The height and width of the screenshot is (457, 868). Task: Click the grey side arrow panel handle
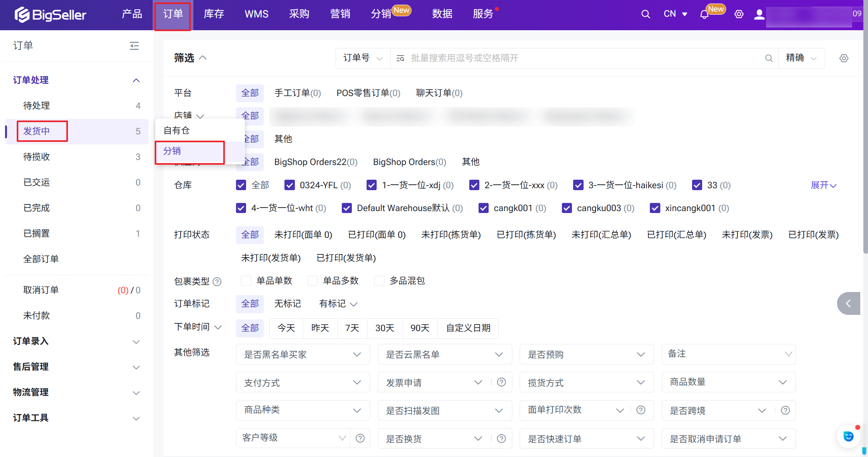coord(848,303)
